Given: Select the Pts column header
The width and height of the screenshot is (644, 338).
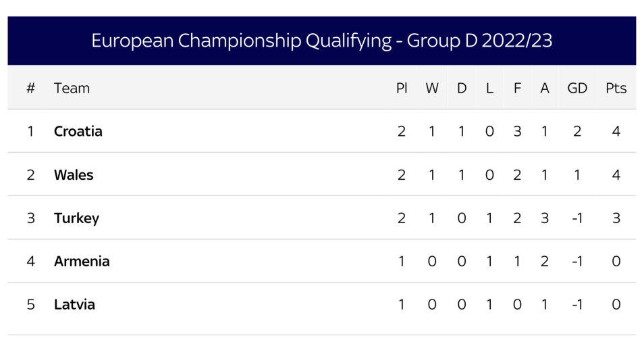Looking at the screenshot, I should pyautogui.click(x=616, y=88).
